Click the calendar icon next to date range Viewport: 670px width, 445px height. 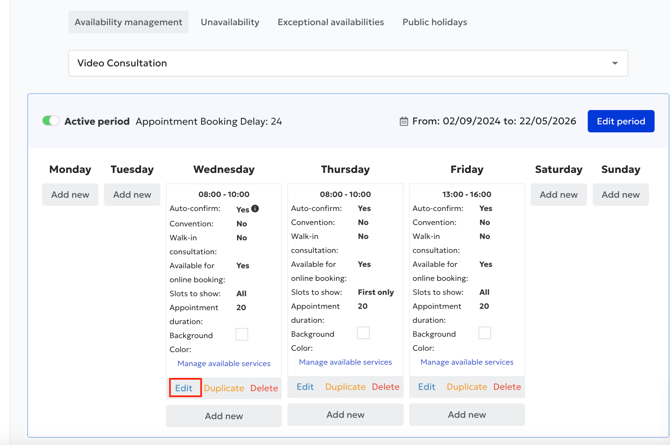pyautogui.click(x=404, y=122)
